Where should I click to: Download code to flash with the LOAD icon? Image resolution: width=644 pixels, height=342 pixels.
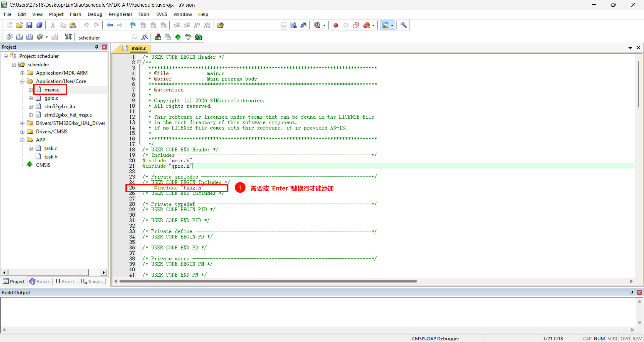(x=68, y=37)
